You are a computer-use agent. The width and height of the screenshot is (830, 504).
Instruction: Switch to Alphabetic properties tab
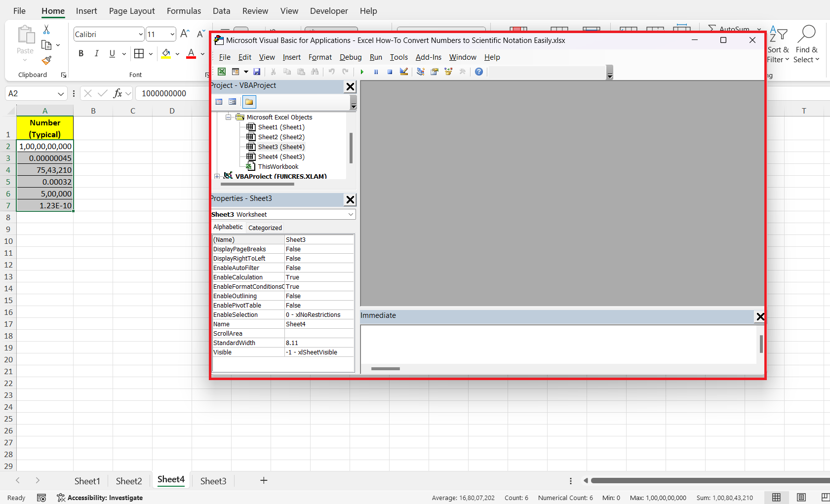pos(228,227)
